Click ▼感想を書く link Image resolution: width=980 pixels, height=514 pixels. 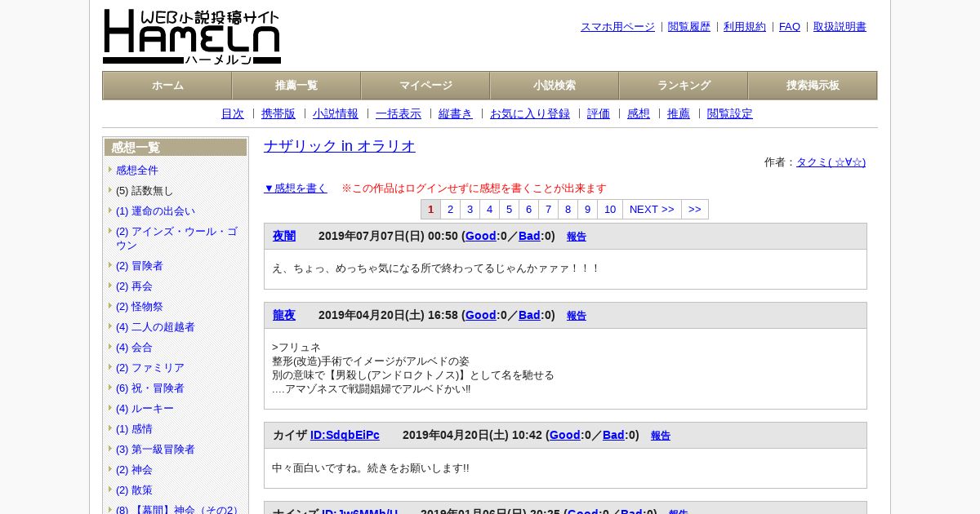tap(296, 188)
